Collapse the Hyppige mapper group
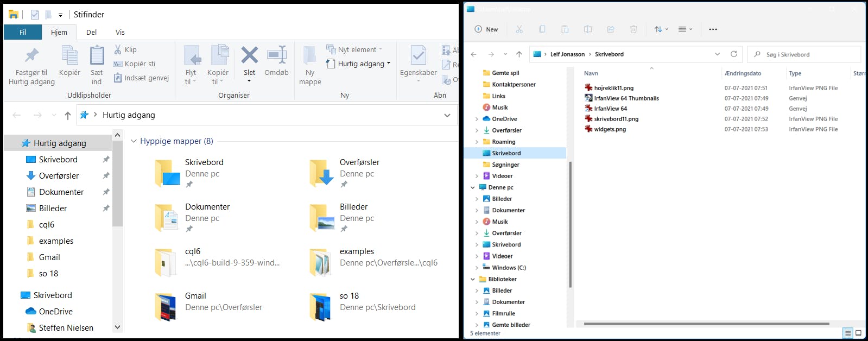This screenshot has height=341, width=868. tap(134, 141)
